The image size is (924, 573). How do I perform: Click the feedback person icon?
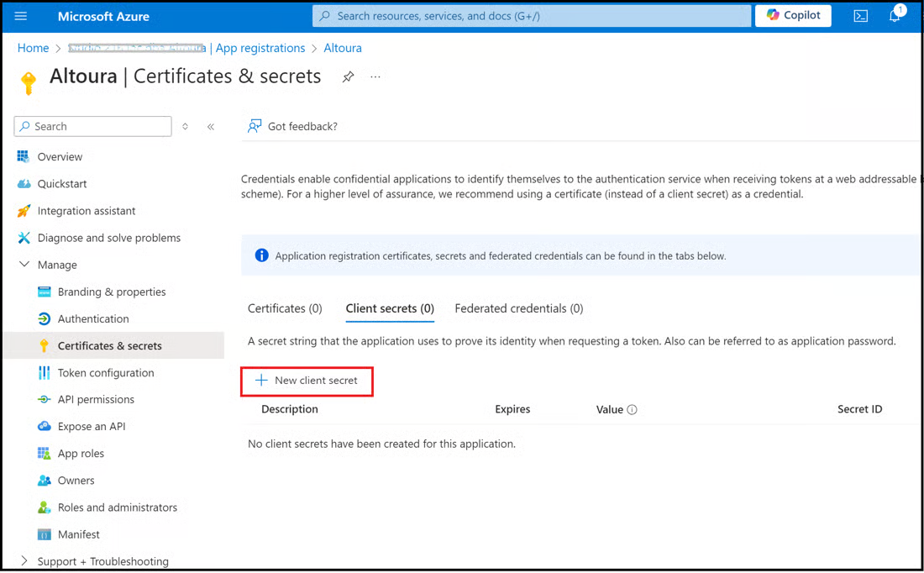click(255, 126)
